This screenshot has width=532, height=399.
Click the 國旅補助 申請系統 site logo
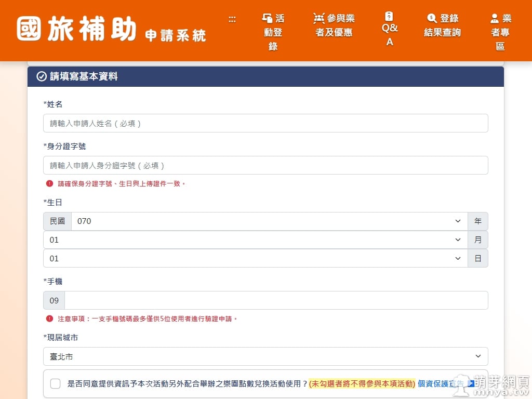tap(111, 30)
